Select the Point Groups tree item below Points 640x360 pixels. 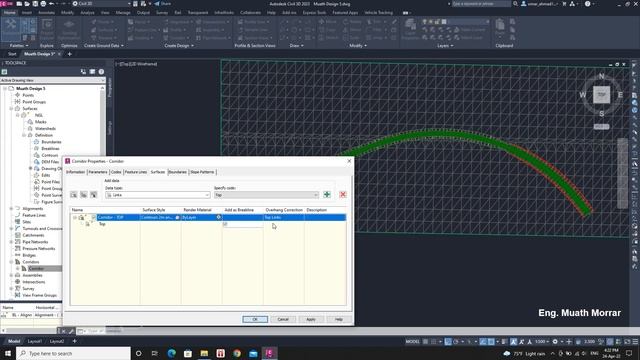click(x=34, y=102)
